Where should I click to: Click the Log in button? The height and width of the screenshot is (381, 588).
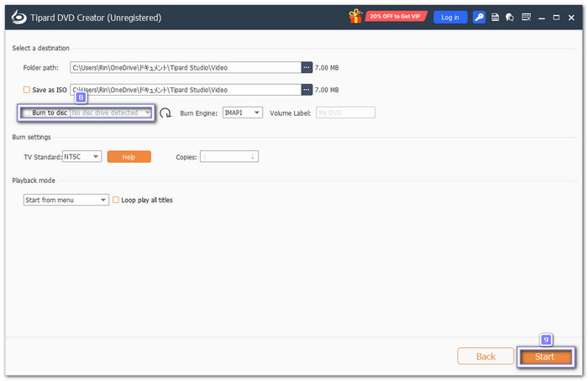pyautogui.click(x=450, y=18)
